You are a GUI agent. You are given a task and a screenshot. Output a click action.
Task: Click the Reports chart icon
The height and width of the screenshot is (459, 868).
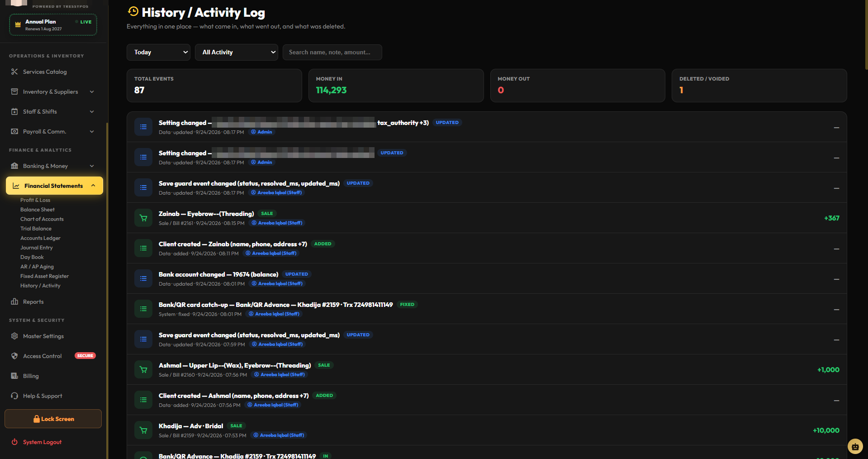[14, 301]
